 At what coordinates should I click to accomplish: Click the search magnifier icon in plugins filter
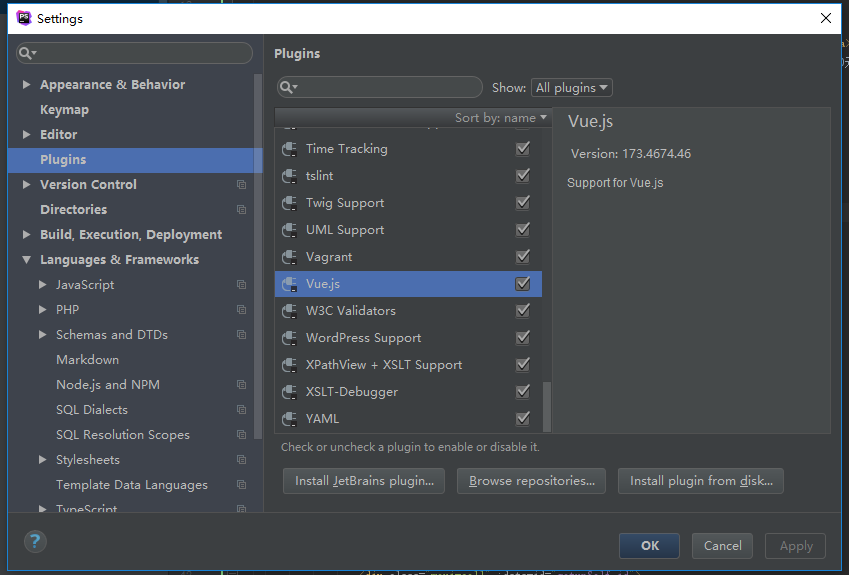(289, 87)
